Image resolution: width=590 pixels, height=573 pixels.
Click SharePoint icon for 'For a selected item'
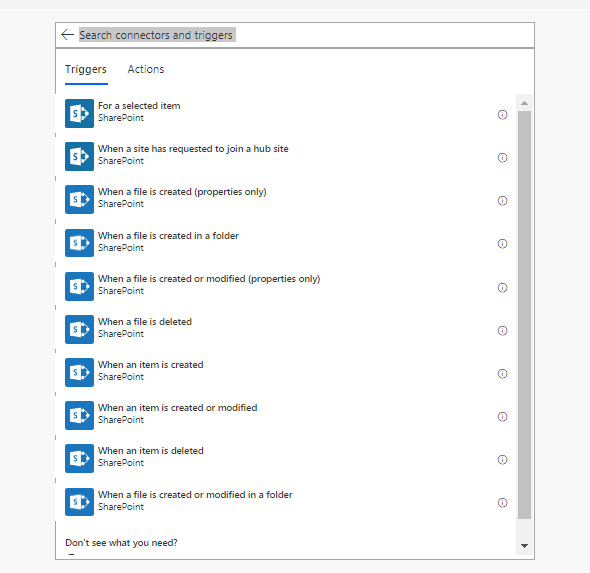79,113
